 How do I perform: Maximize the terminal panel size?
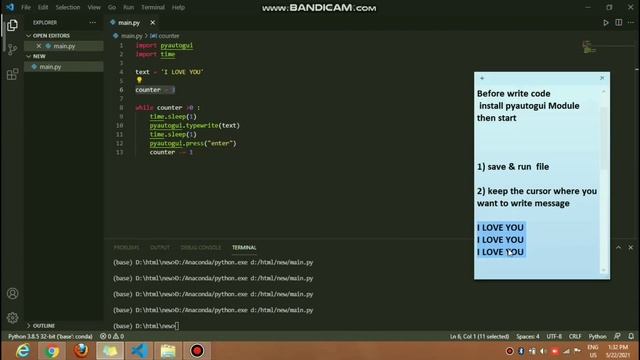pos(618,247)
